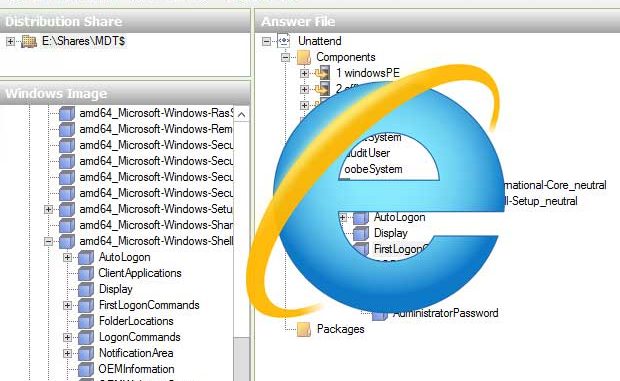Click the amd64_Microsoft-Windows-Shar cube icon

coord(67,225)
